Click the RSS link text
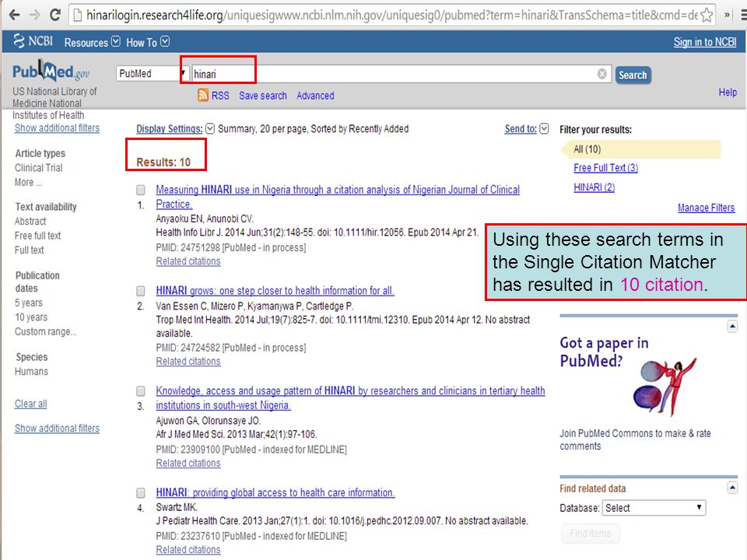747x560 pixels. click(x=220, y=95)
